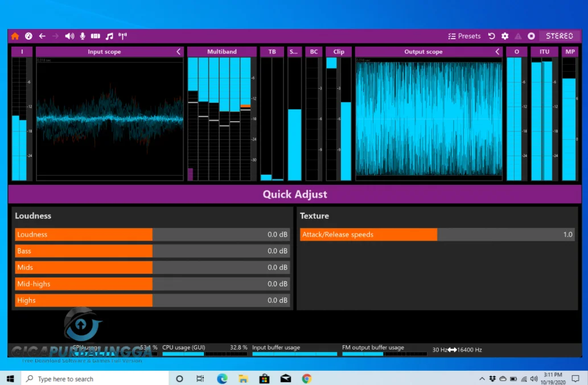Open the clock showing 3:11 PM
The image size is (588, 385).
click(553, 378)
